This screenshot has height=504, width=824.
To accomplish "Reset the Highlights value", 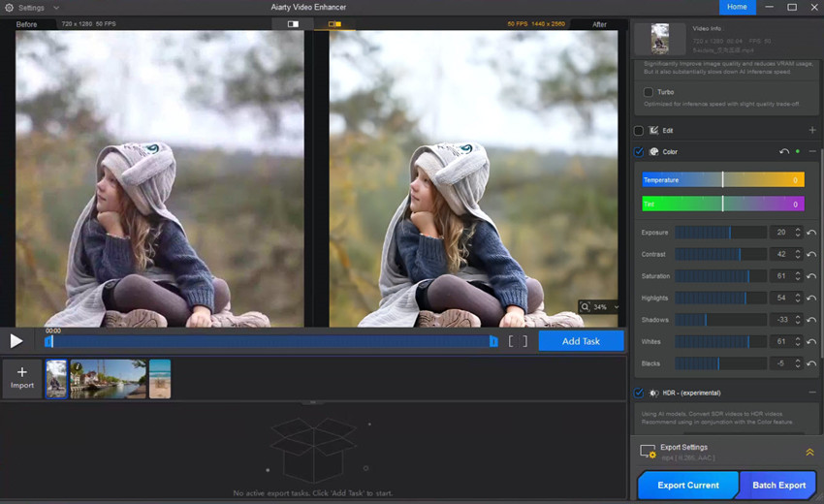I will click(811, 298).
